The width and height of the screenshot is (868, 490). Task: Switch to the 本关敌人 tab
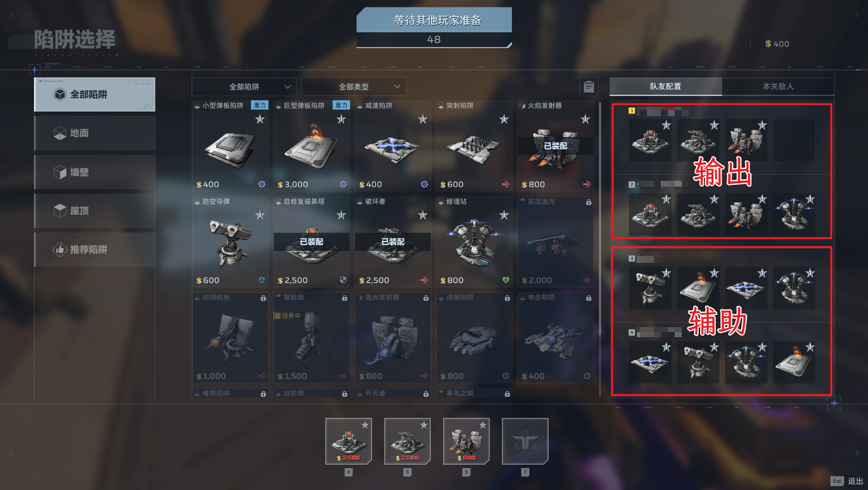point(778,86)
